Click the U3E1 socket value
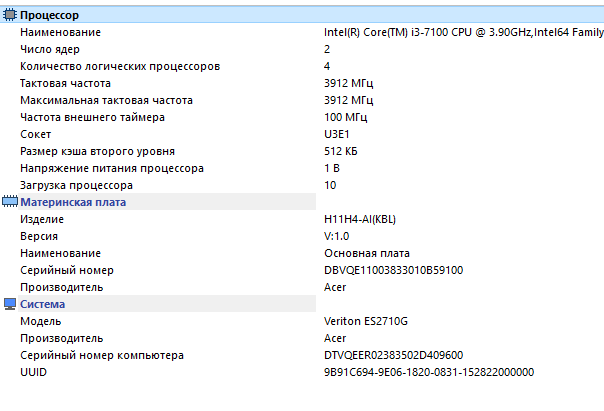 pyautogui.click(x=337, y=134)
